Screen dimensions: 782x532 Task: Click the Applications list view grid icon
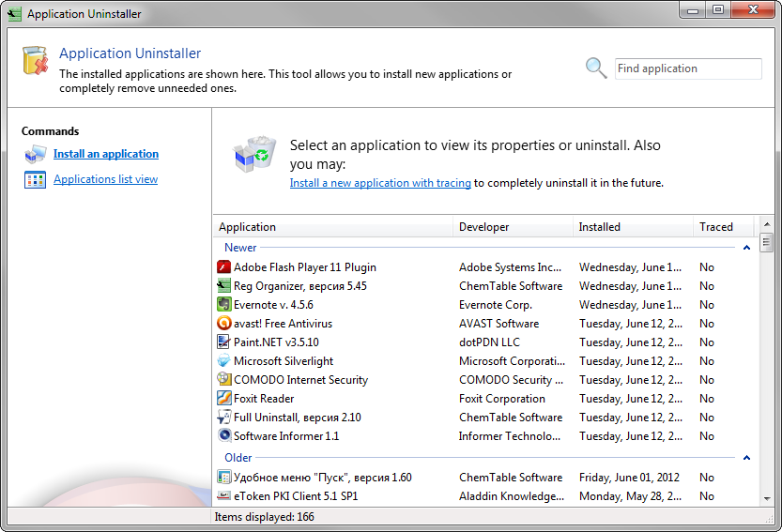pyautogui.click(x=35, y=179)
